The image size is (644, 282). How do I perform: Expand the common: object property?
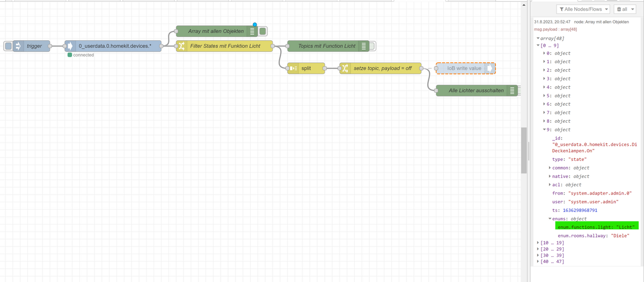click(x=550, y=168)
